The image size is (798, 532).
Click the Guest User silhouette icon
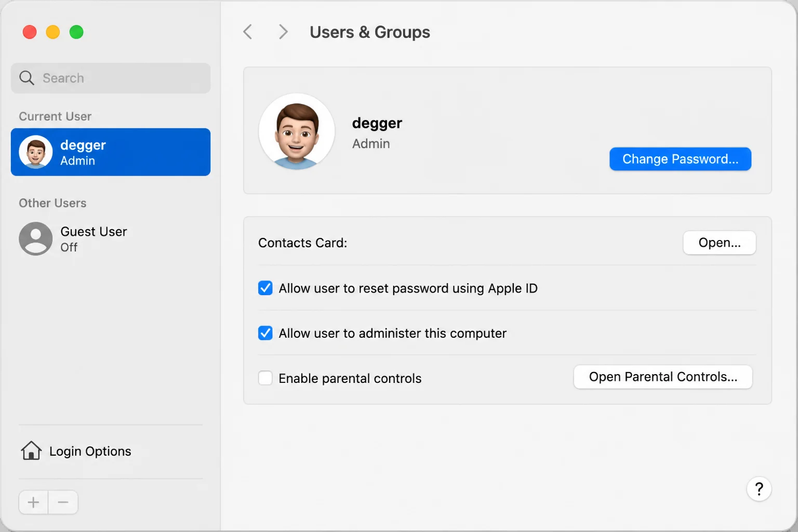click(36, 239)
